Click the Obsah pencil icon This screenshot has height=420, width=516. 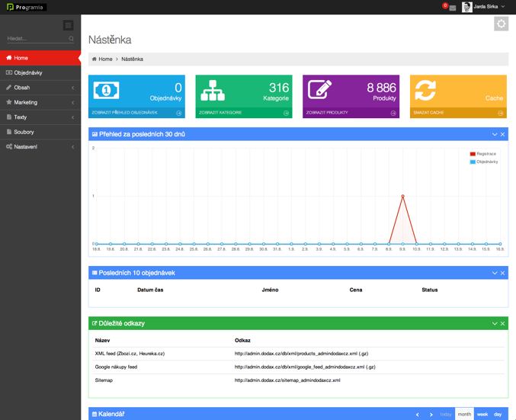[x=9, y=87]
